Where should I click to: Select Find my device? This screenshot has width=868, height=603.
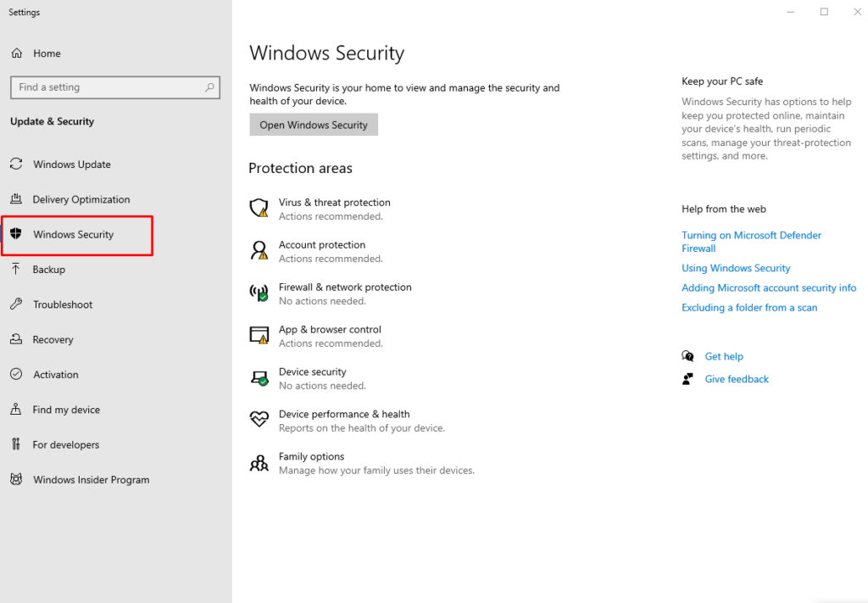(66, 410)
